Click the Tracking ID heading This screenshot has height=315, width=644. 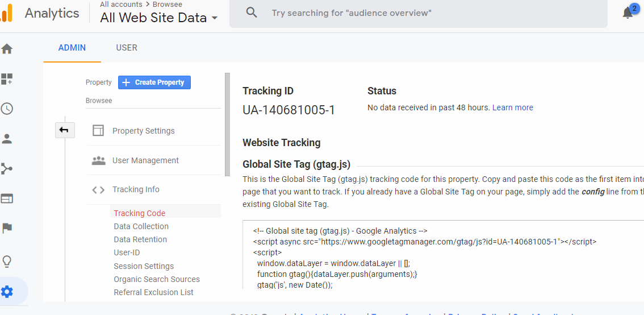point(268,91)
